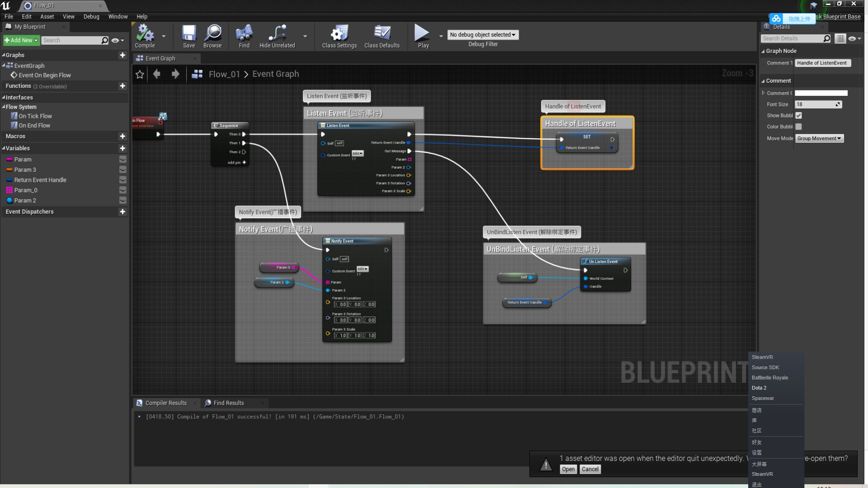The image size is (868, 488).
Task: Open the Find tool
Action: point(243,36)
